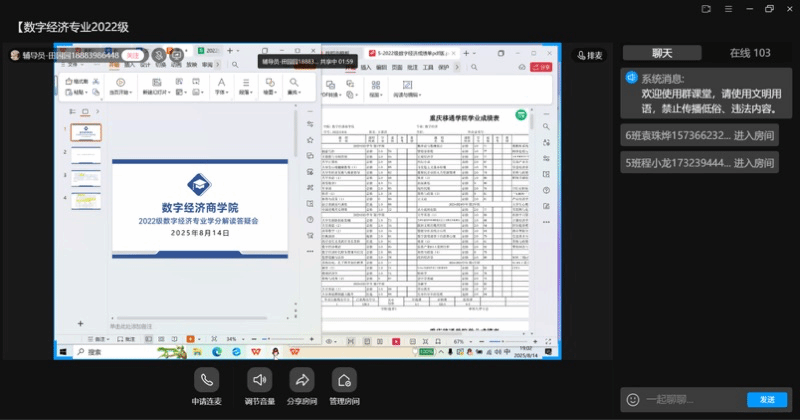The width and height of the screenshot is (800, 420).
Task: Click the red 分享 button in PDF viewer
Action: 538,68
